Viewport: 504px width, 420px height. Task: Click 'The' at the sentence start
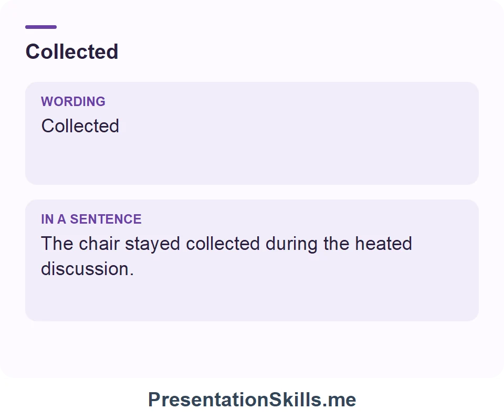[x=57, y=244]
